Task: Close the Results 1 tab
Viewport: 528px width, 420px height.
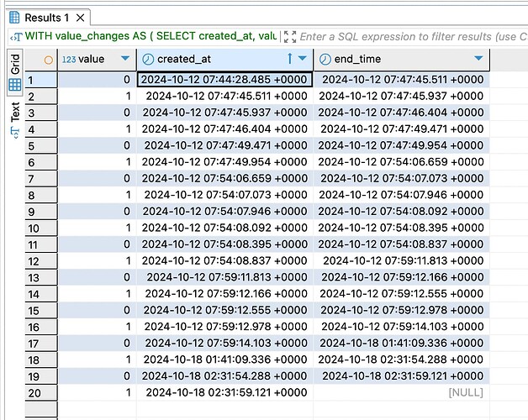Action: (x=80, y=18)
